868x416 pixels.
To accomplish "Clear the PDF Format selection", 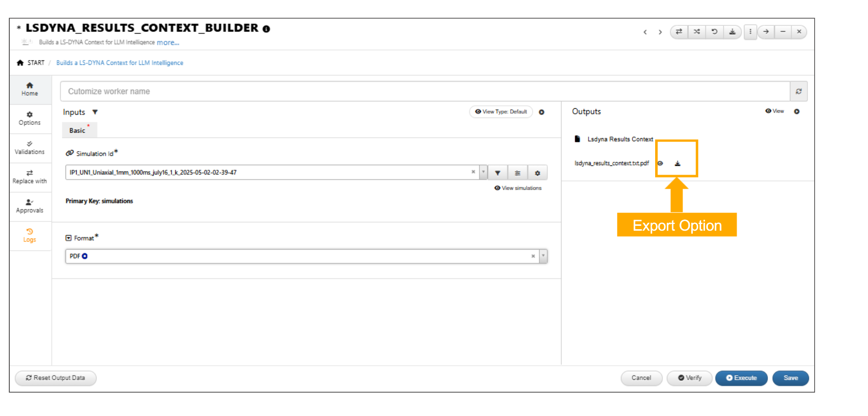I will pyautogui.click(x=533, y=256).
